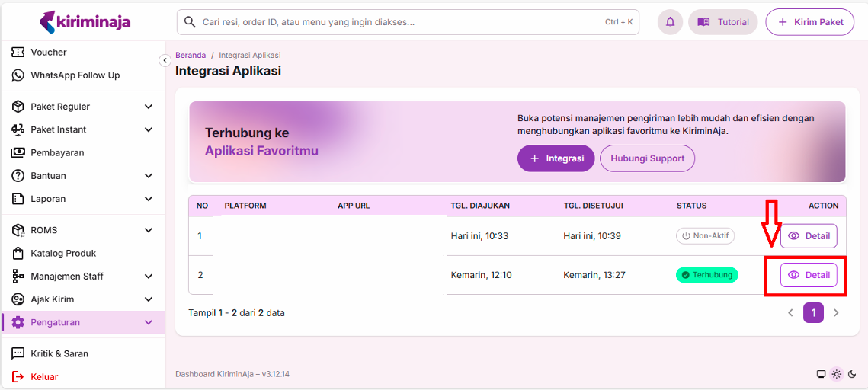Open Katalog Produk shopping bag icon
The height and width of the screenshot is (390, 868).
(18, 254)
